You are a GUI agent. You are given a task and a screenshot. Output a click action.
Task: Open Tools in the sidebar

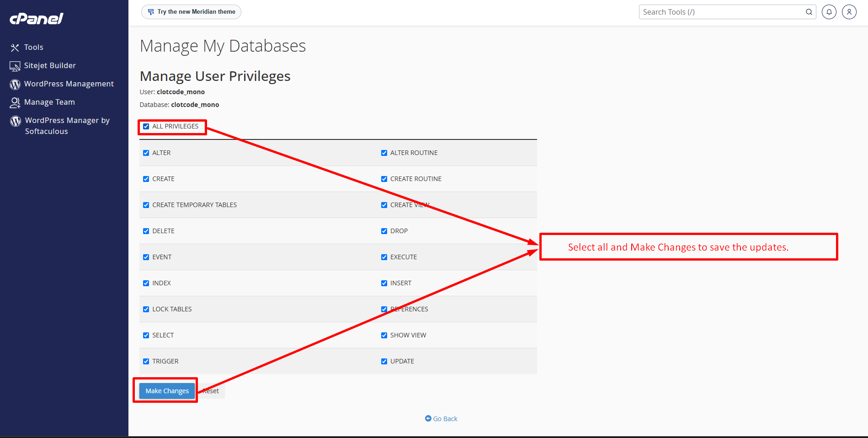point(34,47)
